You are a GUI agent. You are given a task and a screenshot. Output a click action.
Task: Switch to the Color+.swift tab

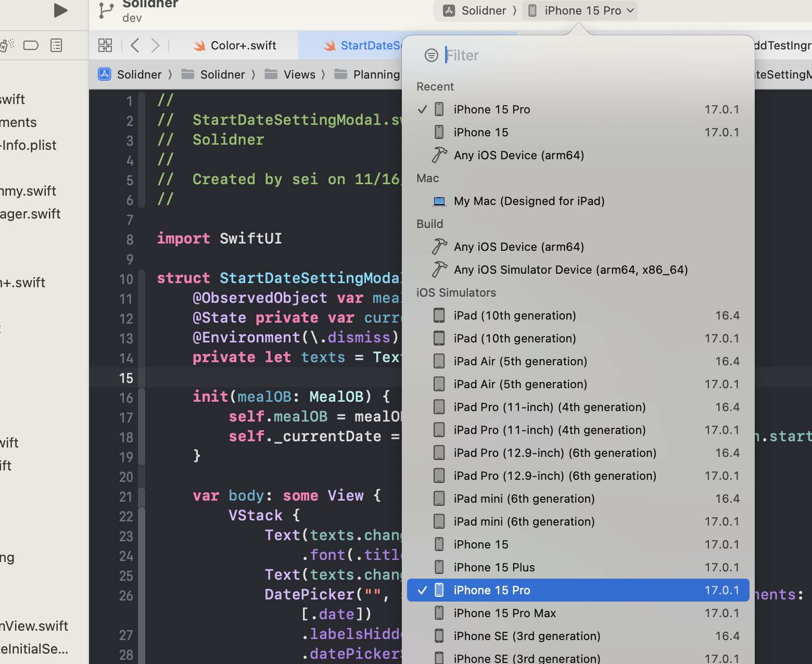tap(234, 45)
